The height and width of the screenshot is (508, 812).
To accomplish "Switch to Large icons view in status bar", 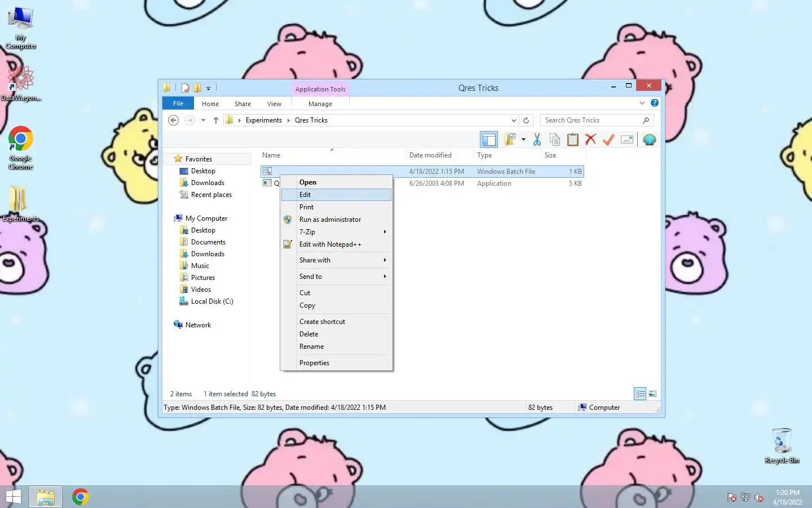I will (x=652, y=394).
